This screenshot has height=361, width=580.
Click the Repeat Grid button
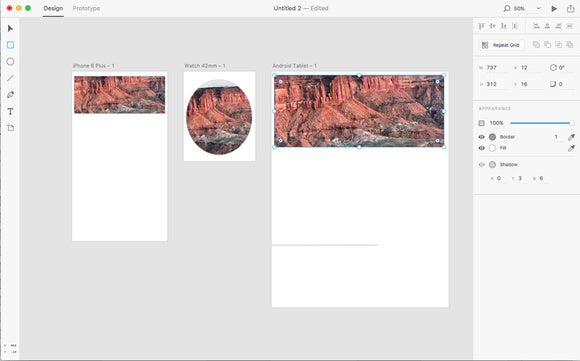tap(502, 45)
